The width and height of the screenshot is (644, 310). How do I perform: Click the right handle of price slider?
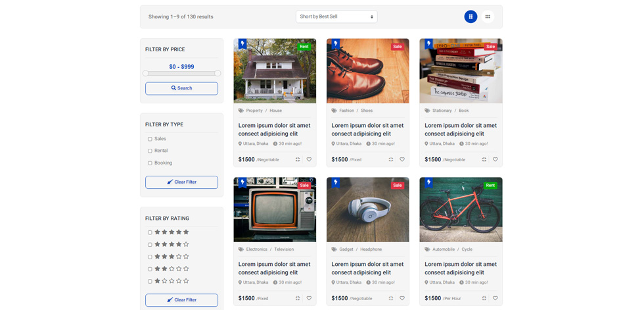(218, 73)
